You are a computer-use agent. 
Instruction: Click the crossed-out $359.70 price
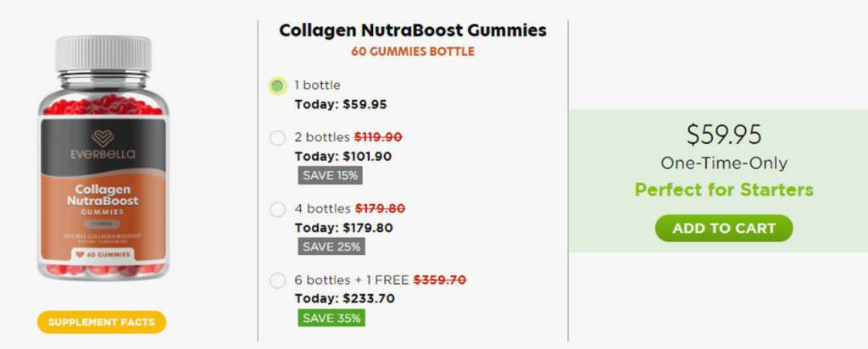(x=439, y=280)
